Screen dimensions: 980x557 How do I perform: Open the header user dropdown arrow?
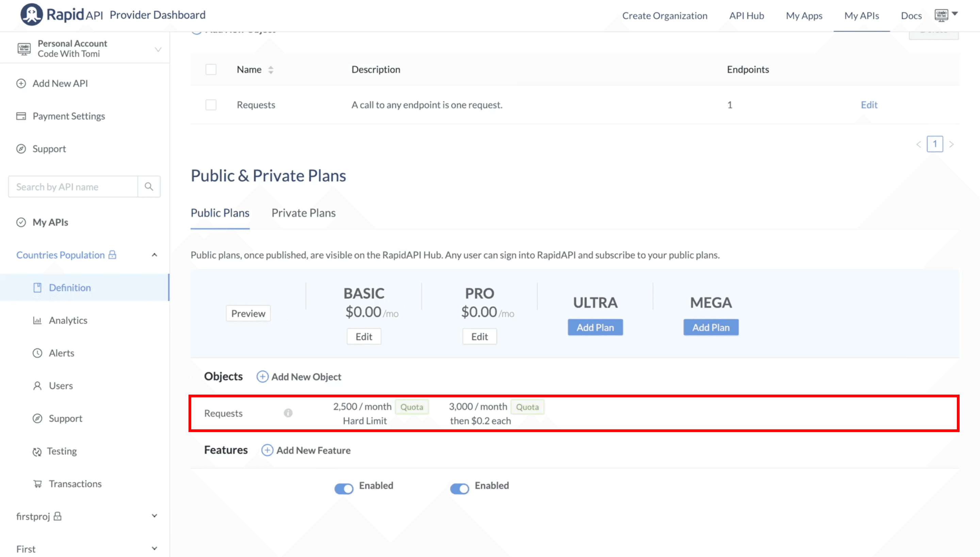(x=955, y=14)
